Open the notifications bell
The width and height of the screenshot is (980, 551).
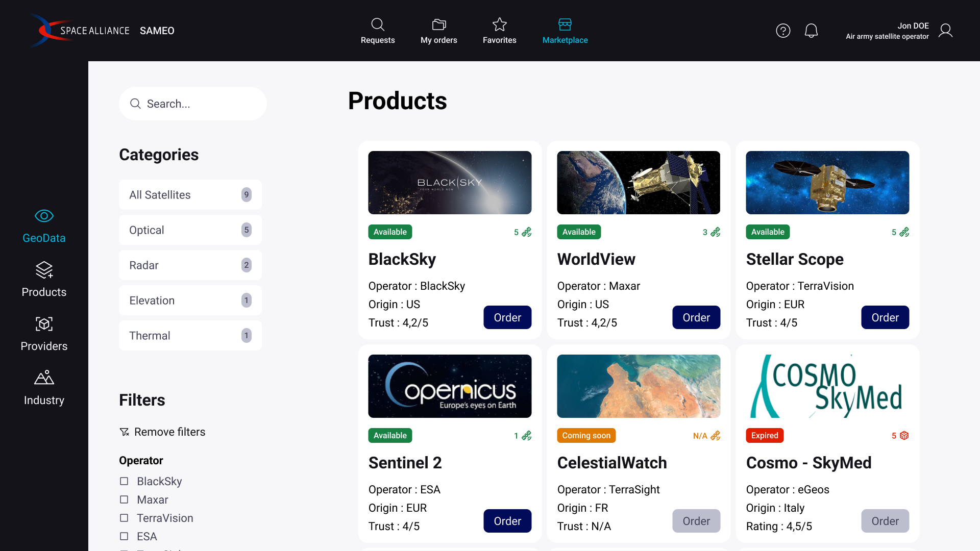tap(811, 31)
